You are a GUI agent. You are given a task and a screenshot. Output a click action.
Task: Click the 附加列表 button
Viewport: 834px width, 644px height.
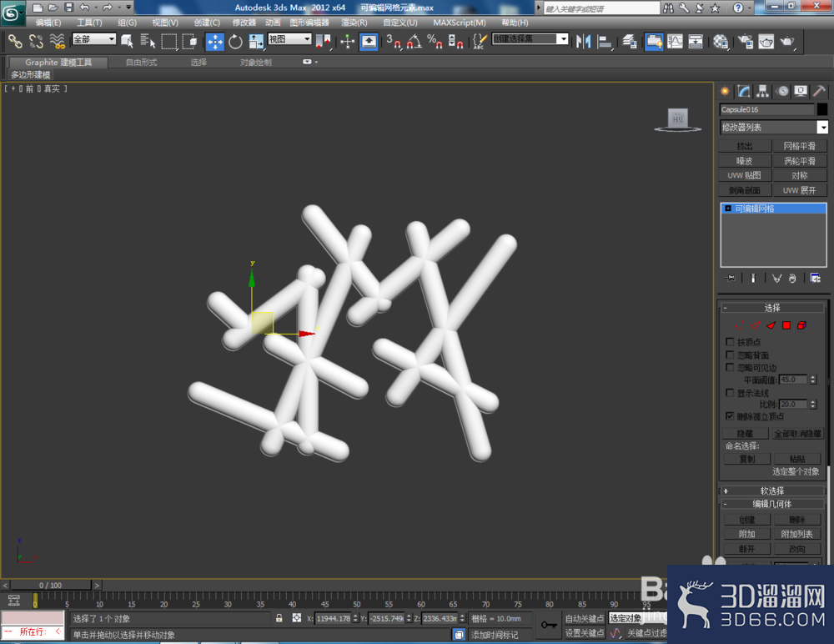click(796, 534)
